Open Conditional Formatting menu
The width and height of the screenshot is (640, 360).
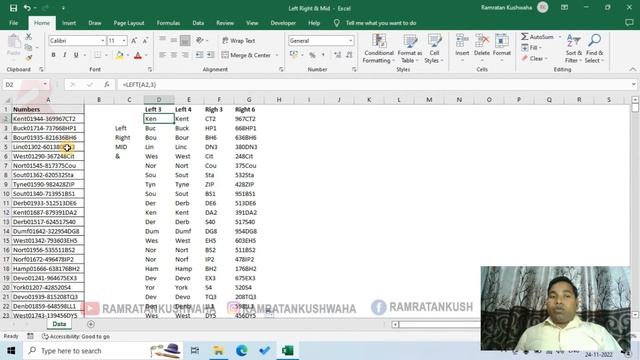[x=379, y=49]
